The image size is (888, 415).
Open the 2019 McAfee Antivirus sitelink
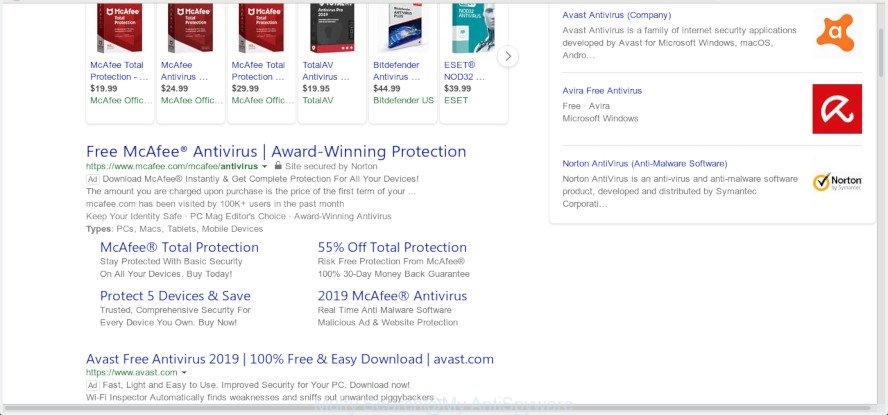click(392, 296)
